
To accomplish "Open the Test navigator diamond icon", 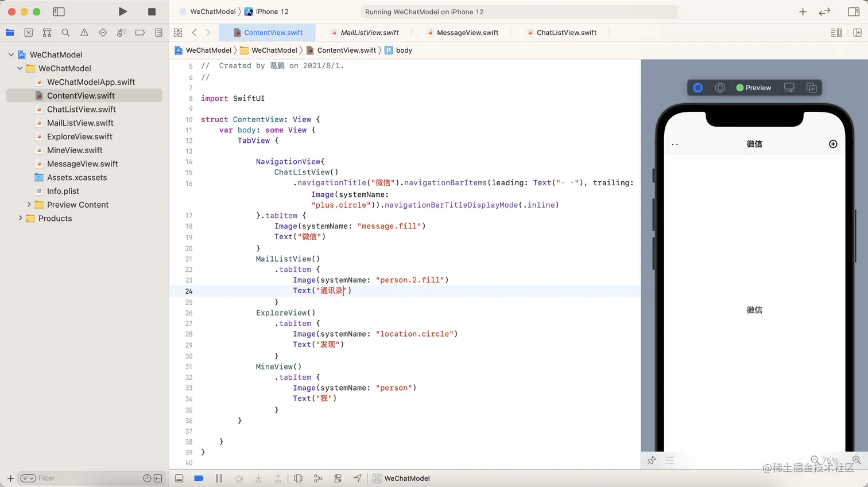I will (103, 33).
